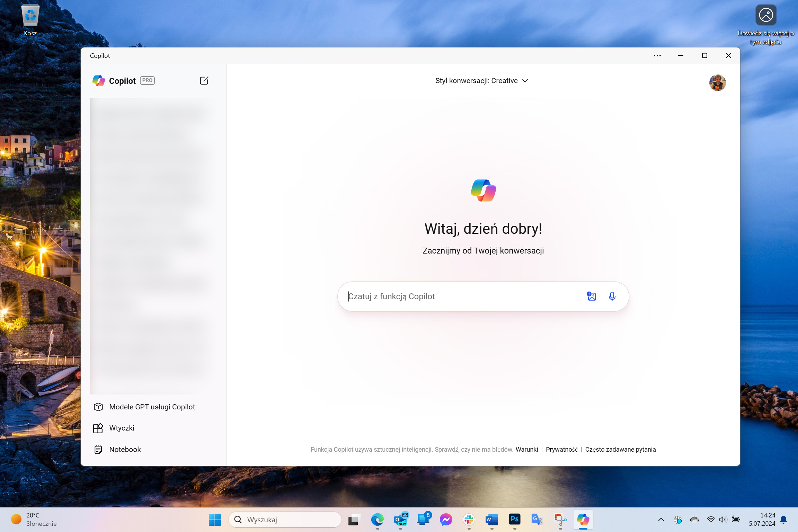The image size is (798, 532).
Task: Activate the microphone voice input
Action: pyautogui.click(x=612, y=296)
